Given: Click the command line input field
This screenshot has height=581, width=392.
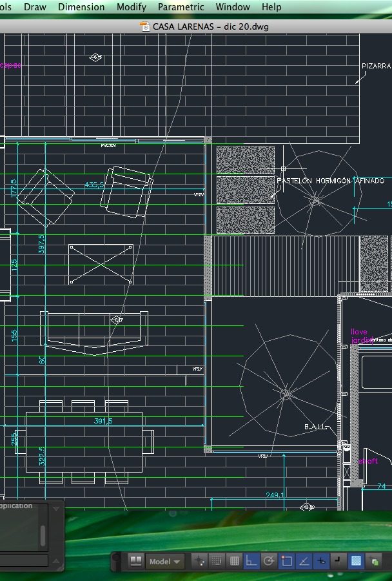Looking at the screenshot, I should tap(24, 561).
